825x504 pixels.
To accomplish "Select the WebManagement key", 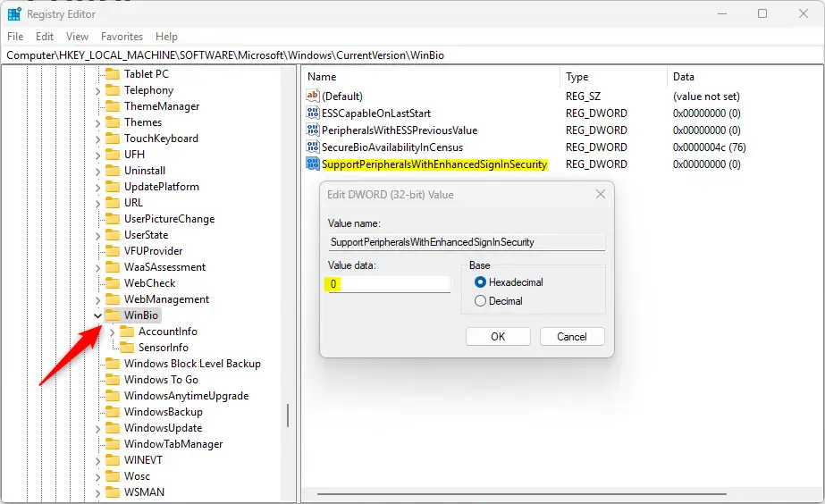I will tap(166, 298).
